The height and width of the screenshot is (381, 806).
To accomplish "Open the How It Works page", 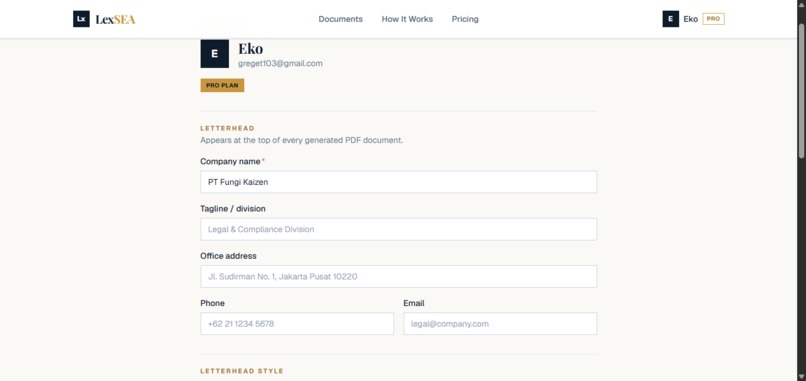I will (407, 19).
